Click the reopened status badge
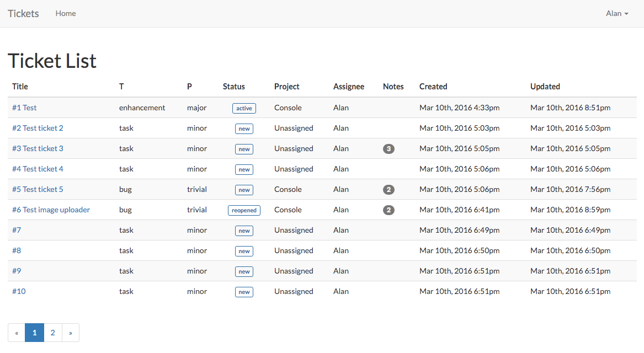The height and width of the screenshot is (353, 644). (x=244, y=210)
